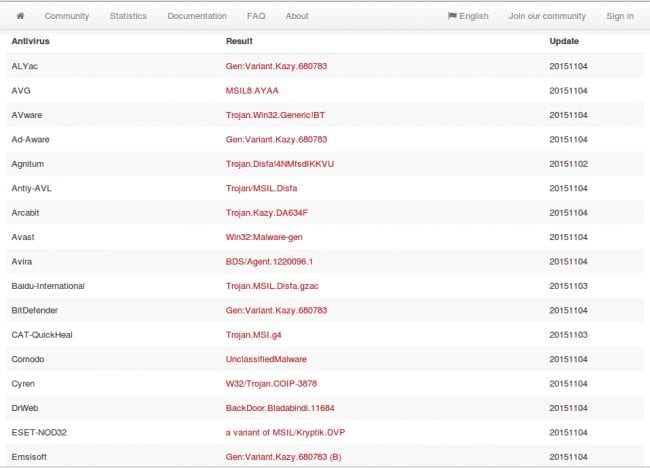Click the Antivirus column header

click(31, 41)
